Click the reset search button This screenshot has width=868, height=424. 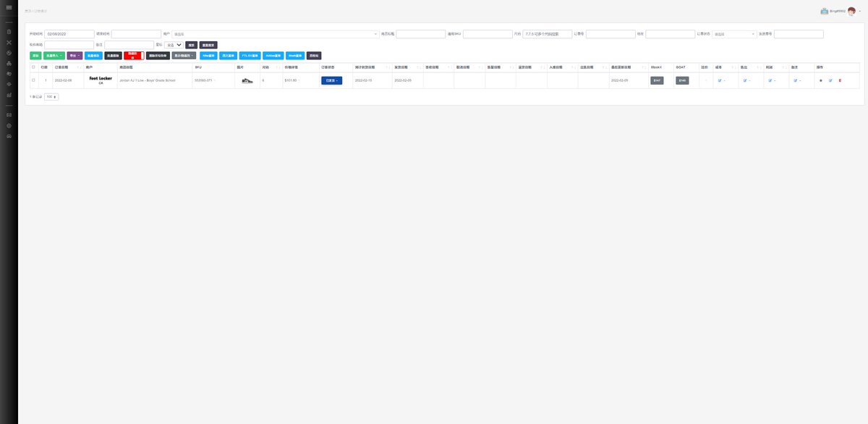click(x=208, y=45)
